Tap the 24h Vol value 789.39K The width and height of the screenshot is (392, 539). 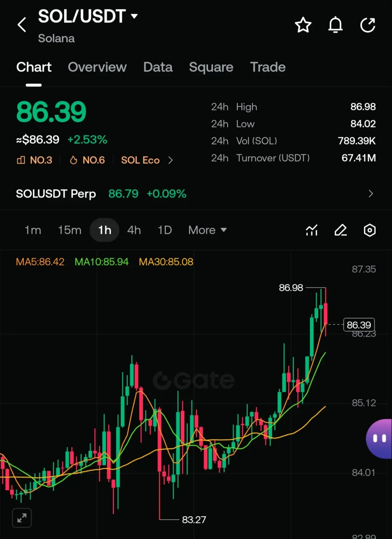[x=357, y=141]
